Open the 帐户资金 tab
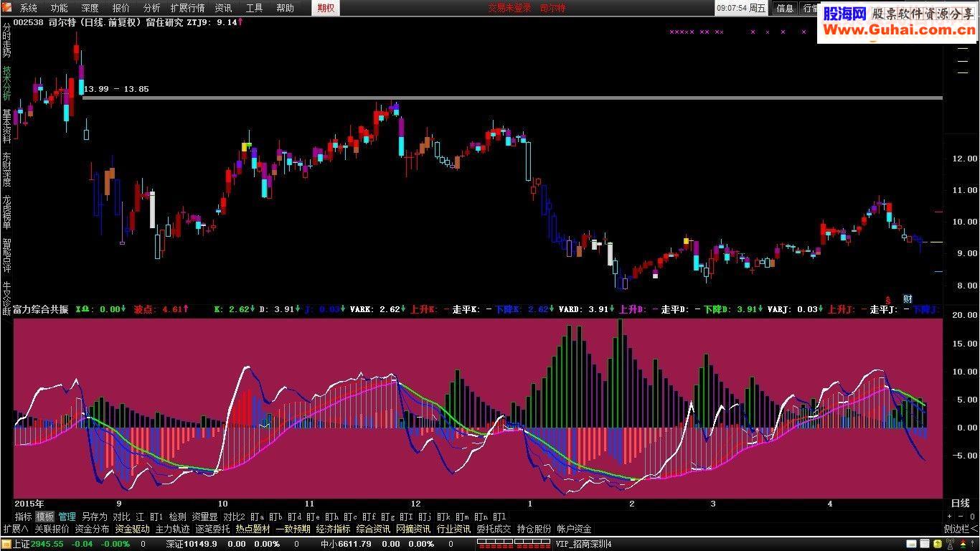 tap(574, 529)
